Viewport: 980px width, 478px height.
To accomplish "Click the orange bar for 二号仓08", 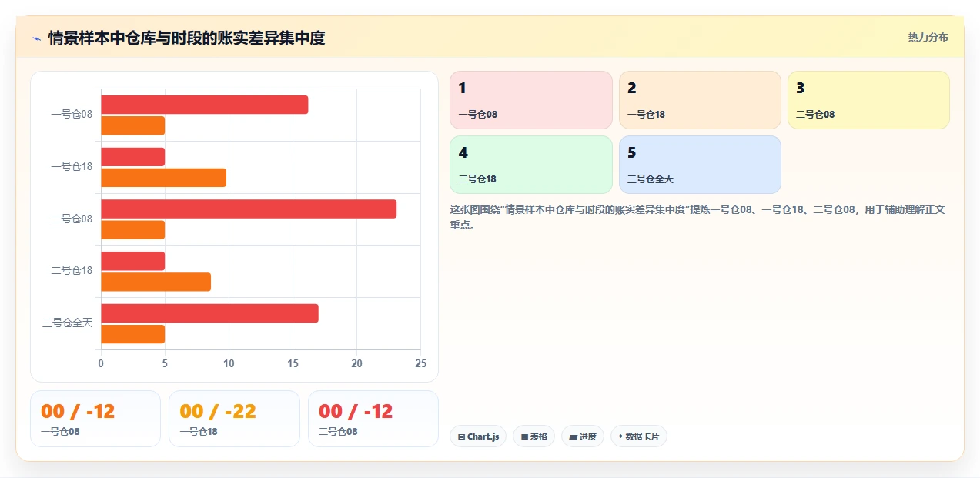I will [x=133, y=229].
